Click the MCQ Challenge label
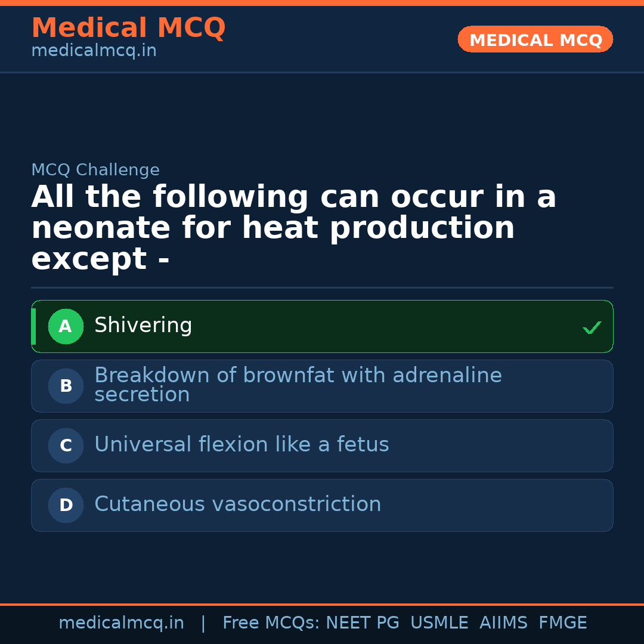Image resolution: width=644 pixels, height=644 pixels. [x=95, y=171]
